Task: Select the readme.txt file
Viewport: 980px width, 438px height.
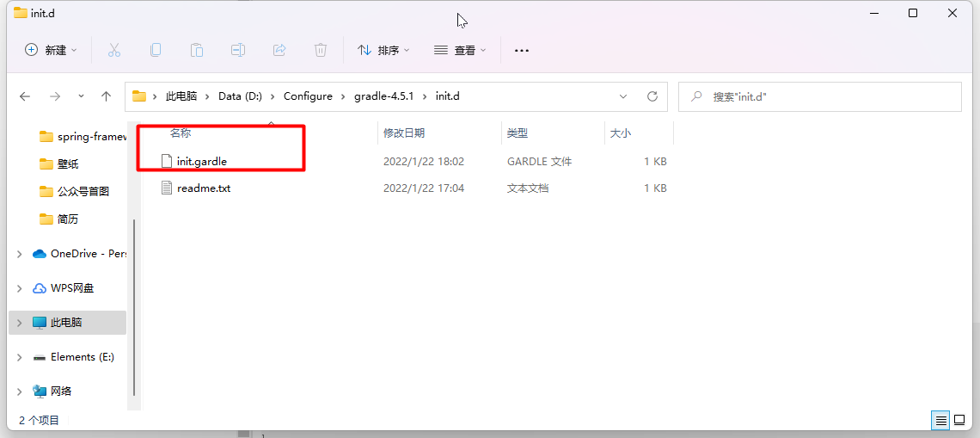Action: pos(204,188)
